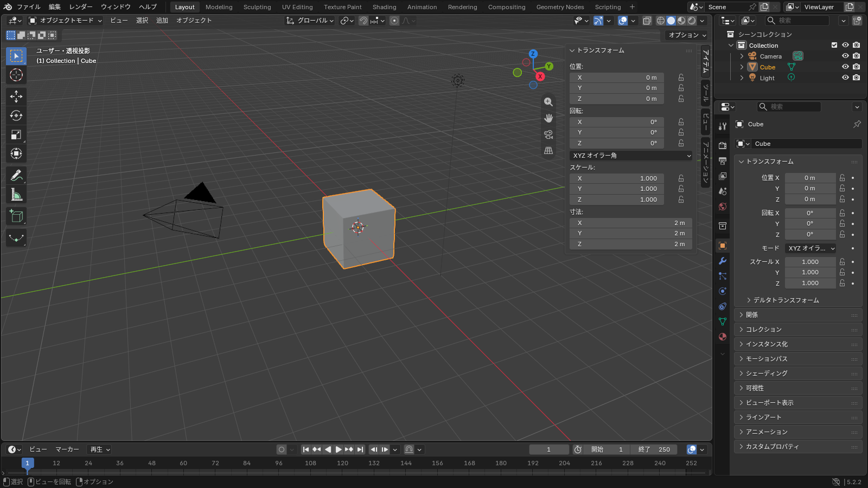
Task: Hide Cube in viewport via eye icon
Action: tap(845, 67)
